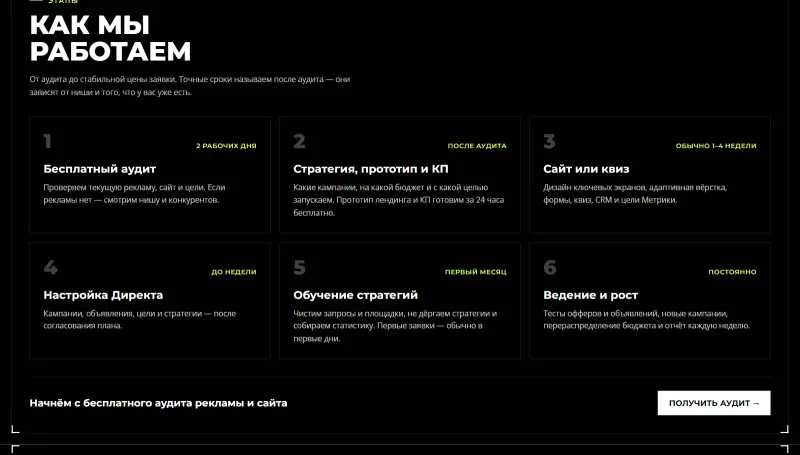Click the Настройка Директа heading
Viewport: 800px width, 455px height.
pos(103,295)
